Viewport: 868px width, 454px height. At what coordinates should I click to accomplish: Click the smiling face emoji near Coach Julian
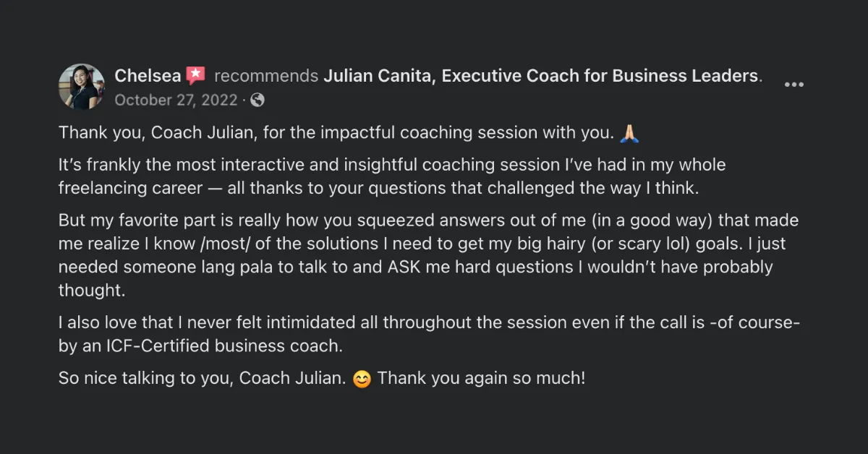[362, 379]
